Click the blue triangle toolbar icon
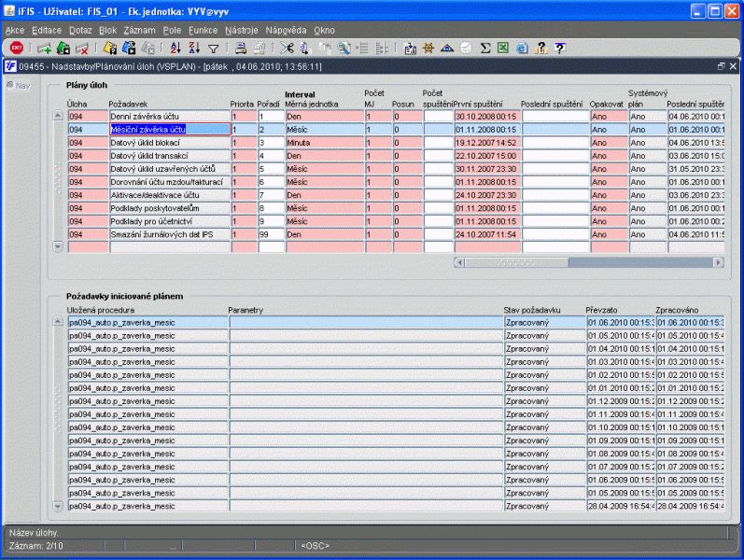The height and width of the screenshot is (560, 744). 447,48
